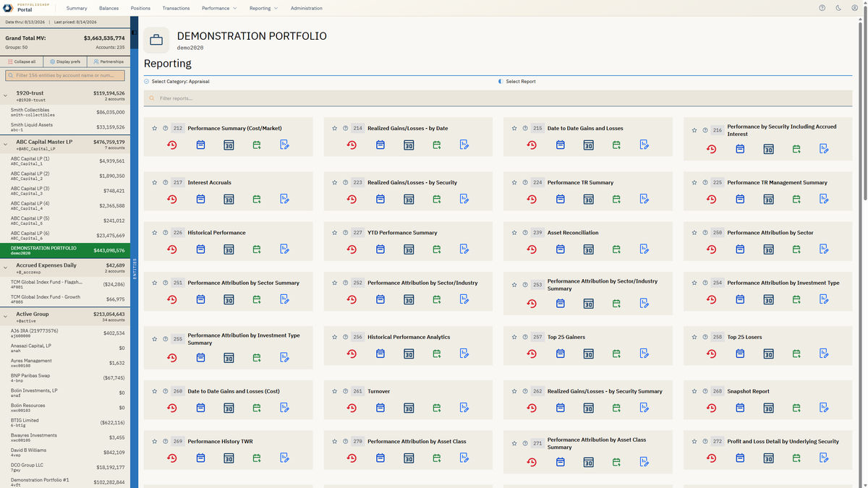The image size is (868, 488).
Task: Click green calendar-plus icon for Interest Accruals
Action: click(257, 200)
